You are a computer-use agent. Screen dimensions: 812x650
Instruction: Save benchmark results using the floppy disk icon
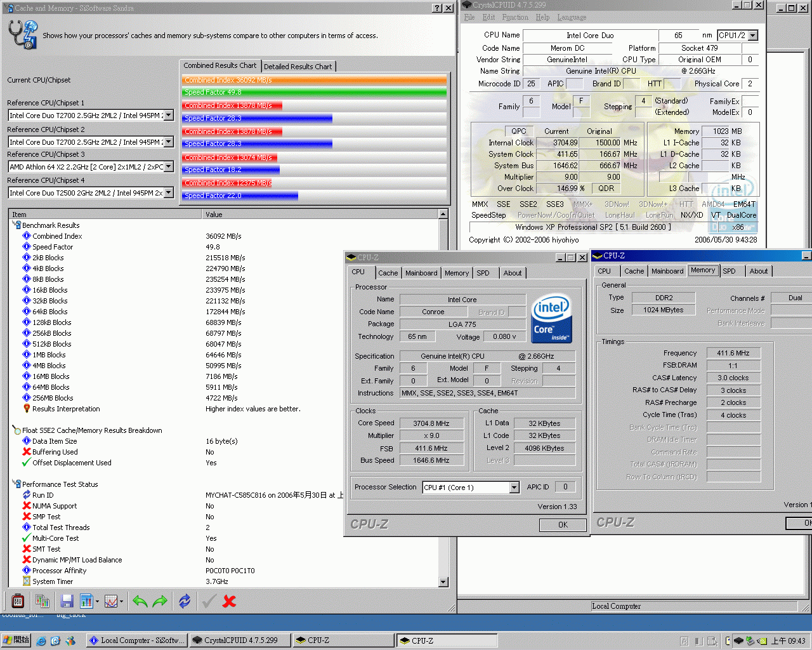(66, 601)
